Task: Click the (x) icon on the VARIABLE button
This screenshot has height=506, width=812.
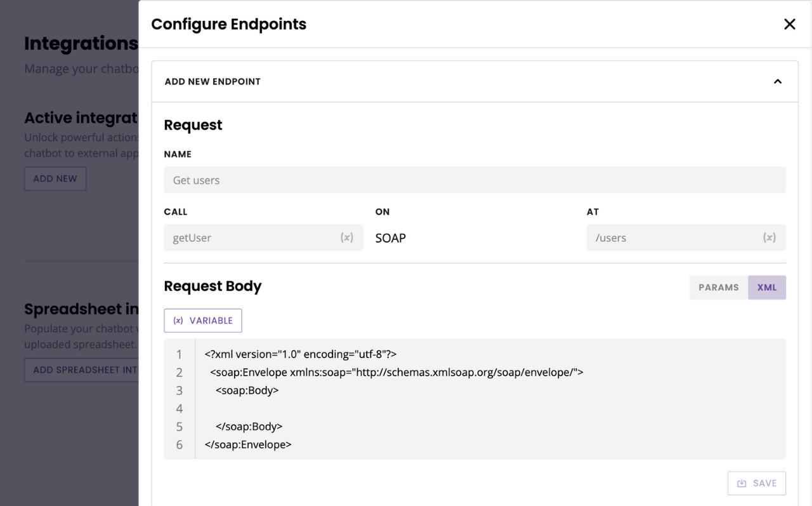Action: click(x=177, y=321)
